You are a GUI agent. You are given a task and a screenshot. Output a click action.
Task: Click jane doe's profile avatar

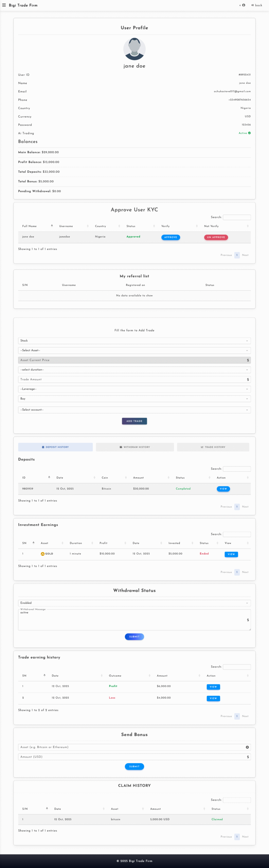coord(134,49)
